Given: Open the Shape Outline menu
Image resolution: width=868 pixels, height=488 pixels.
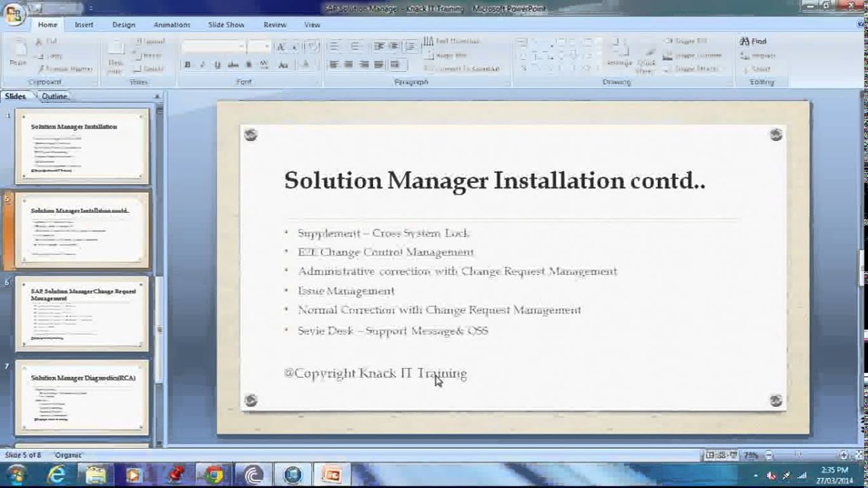Looking at the screenshot, I should pyautogui.click(x=692, y=56).
